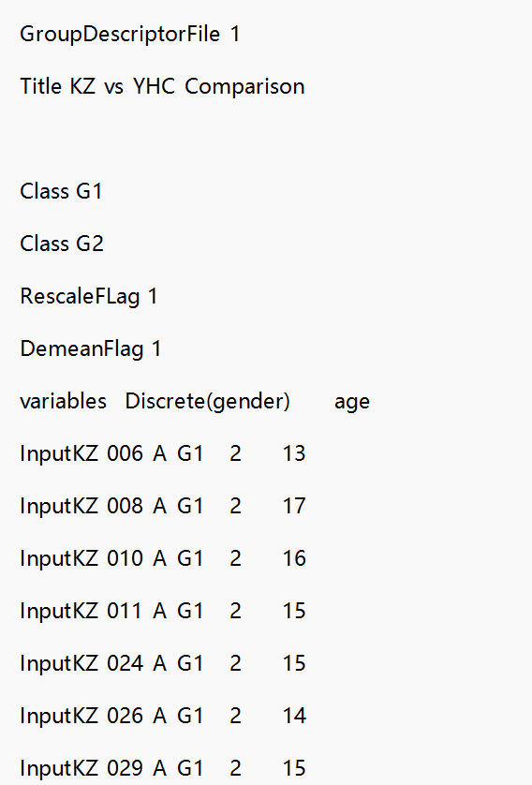The width and height of the screenshot is (532, 785).
Task: Click gender value 2 in row 024
Action: 235,663
